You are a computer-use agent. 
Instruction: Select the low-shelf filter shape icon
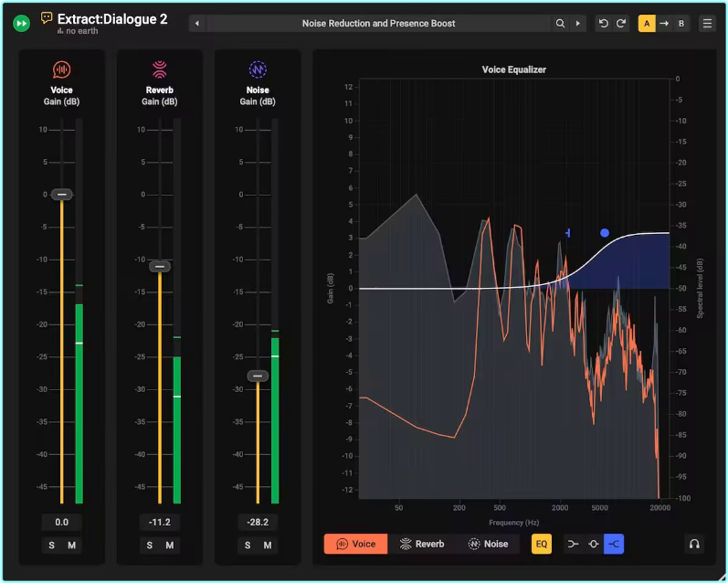tap(573, 545)
